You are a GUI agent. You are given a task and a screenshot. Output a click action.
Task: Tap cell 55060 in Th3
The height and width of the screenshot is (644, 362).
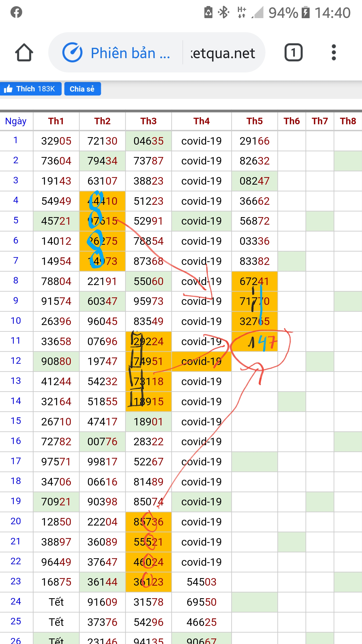pos(149,281)
